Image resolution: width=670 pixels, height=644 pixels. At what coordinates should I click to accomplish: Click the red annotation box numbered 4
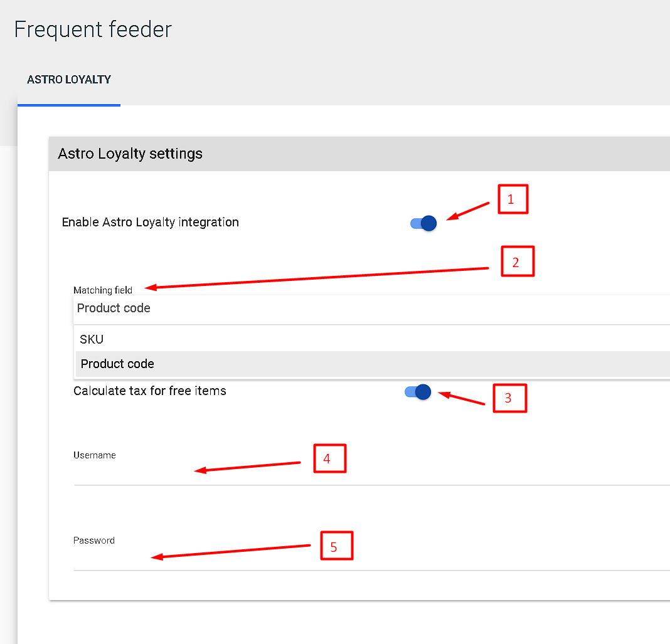coord(329,458)
